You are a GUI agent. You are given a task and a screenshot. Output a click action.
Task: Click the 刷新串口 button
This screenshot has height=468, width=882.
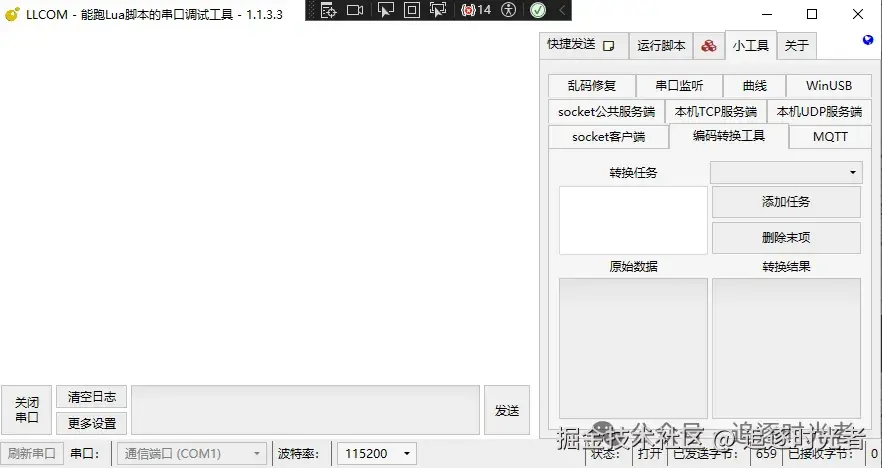32,453
